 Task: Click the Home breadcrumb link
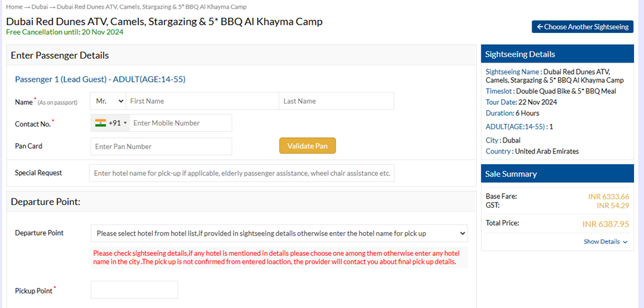15,6
